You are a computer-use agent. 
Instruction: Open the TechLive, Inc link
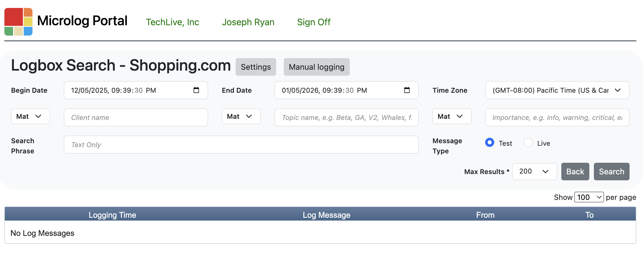pyautogui.click(x=172, y=22)
